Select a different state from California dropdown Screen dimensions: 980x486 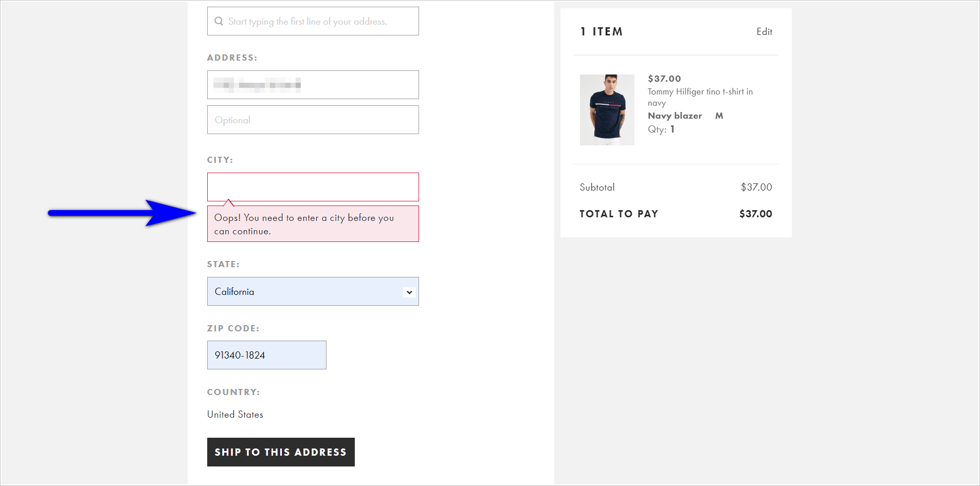pyautogui.click(x=313, y=291)
